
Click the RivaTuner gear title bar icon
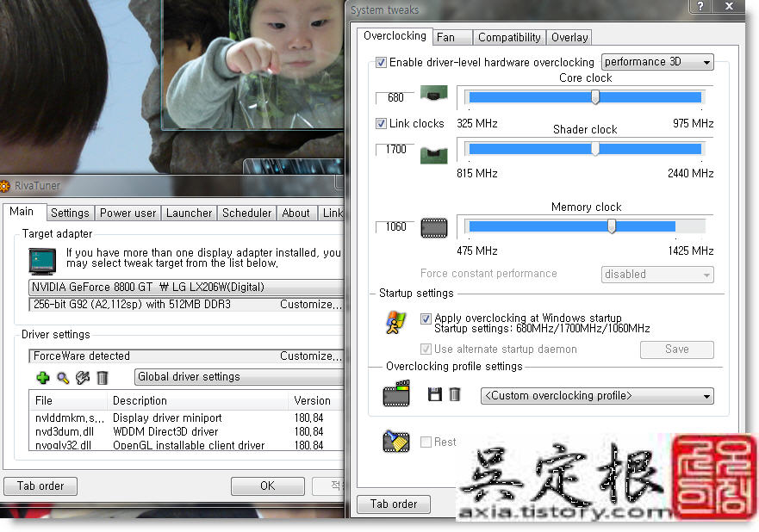tap(4, 186)
